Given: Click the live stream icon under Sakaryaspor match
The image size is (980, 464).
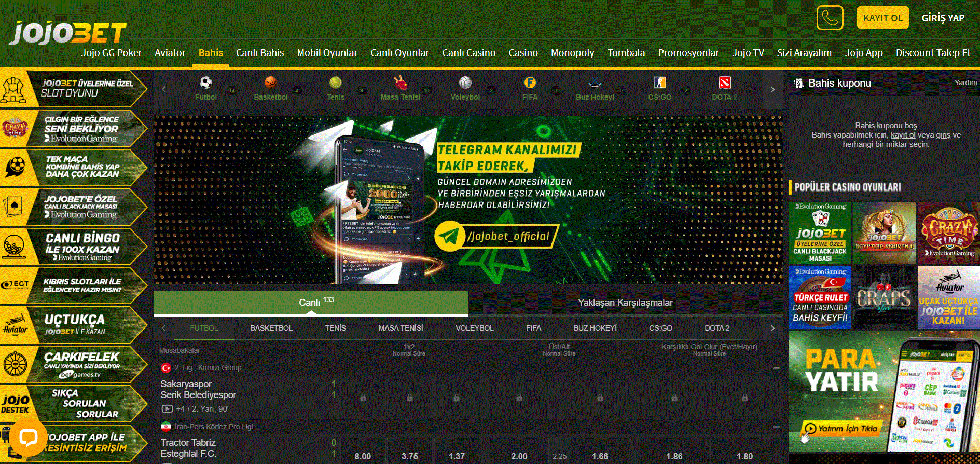Looking at the screenshot, I should (x=167, y=409).
